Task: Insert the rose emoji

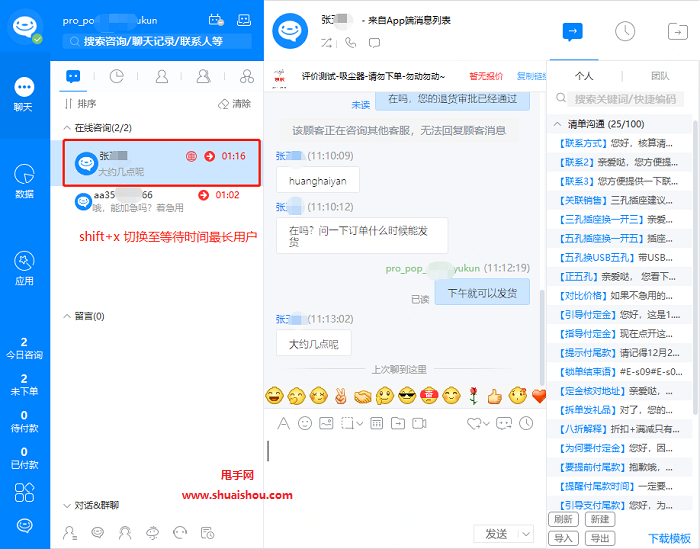Action: 473,395
